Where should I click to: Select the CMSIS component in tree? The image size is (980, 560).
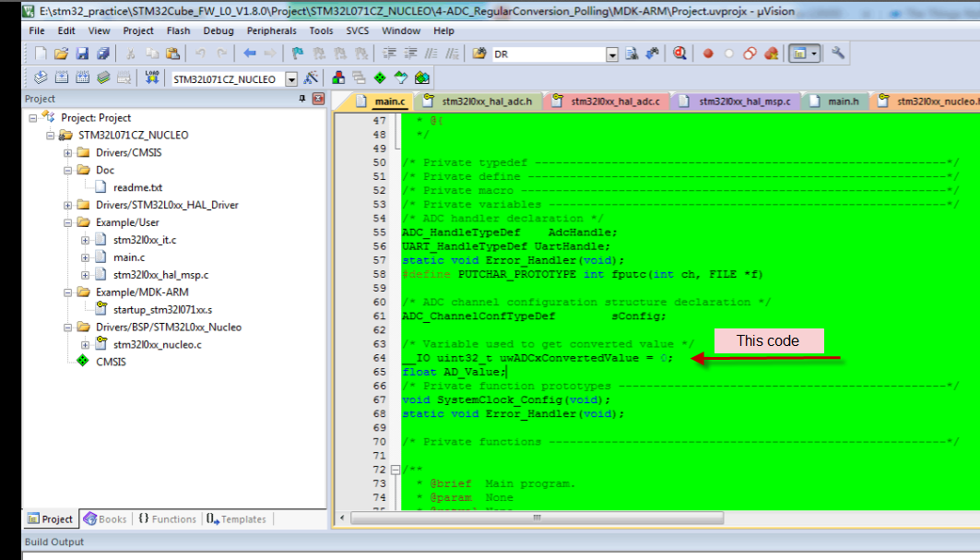[x=111, y=363]
